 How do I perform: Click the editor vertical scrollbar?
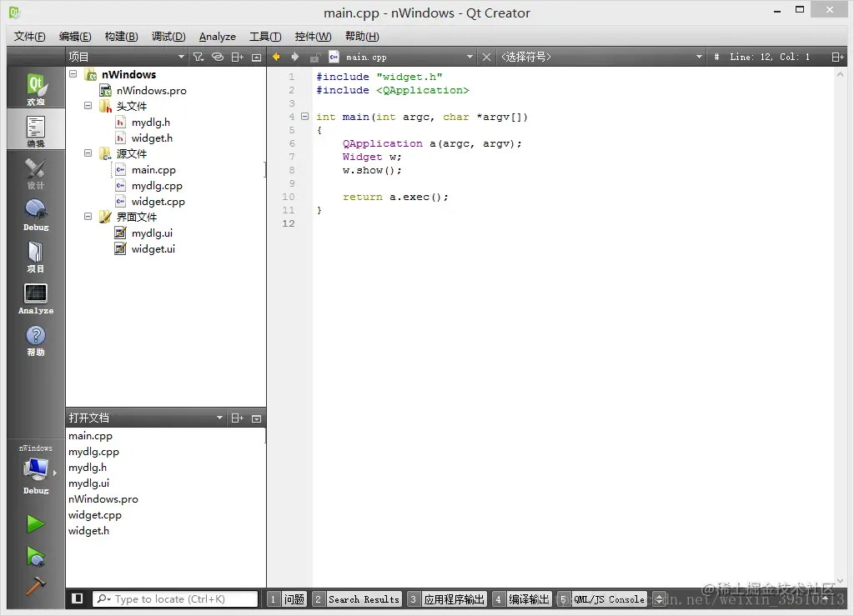pos(840,327)
